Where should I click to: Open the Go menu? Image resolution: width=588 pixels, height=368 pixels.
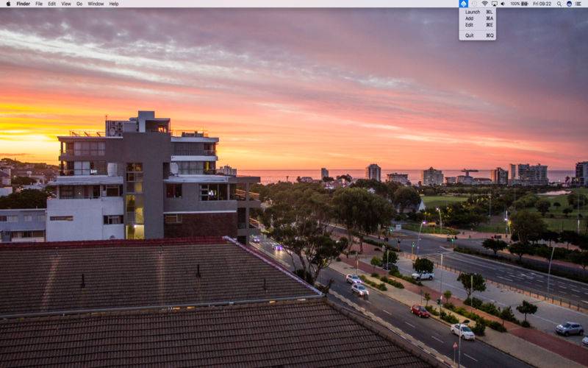pyautogui.click(x=79, y=4)
